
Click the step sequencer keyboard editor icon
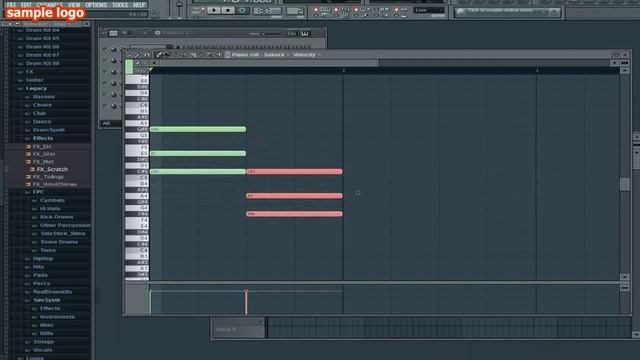point(305,33)
